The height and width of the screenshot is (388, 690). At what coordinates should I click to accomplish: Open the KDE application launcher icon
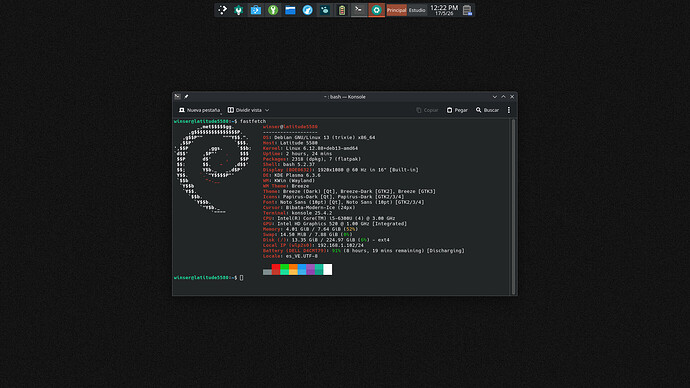click(x=222, y=10)
